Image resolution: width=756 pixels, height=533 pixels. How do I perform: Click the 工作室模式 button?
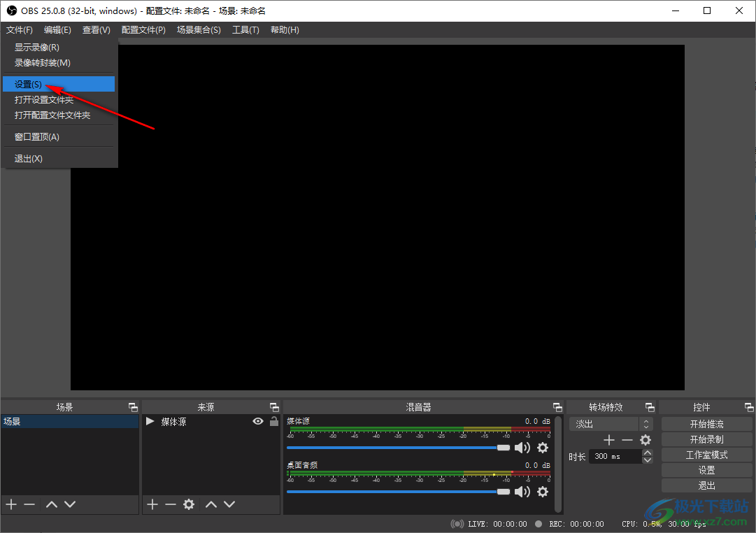707,455
